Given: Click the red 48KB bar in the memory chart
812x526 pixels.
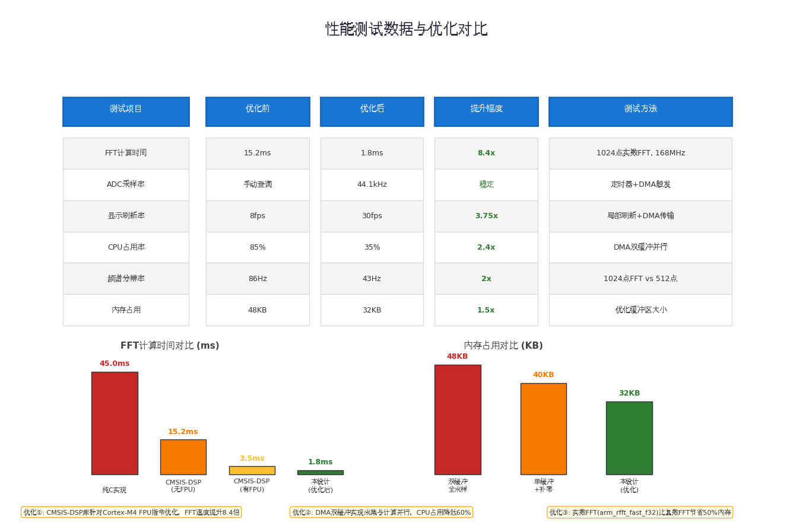Looking at the screenshot, I should [x=458, y=420].
